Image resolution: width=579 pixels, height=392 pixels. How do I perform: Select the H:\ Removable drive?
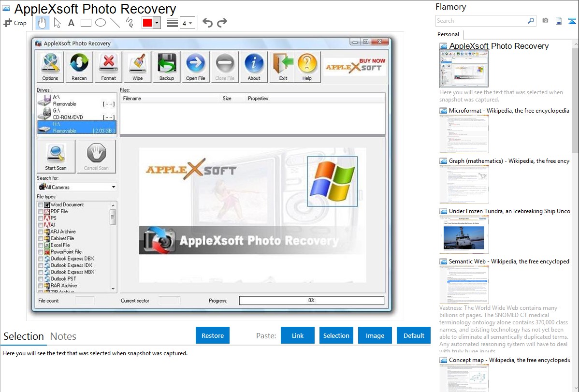(x=77, y=127)
